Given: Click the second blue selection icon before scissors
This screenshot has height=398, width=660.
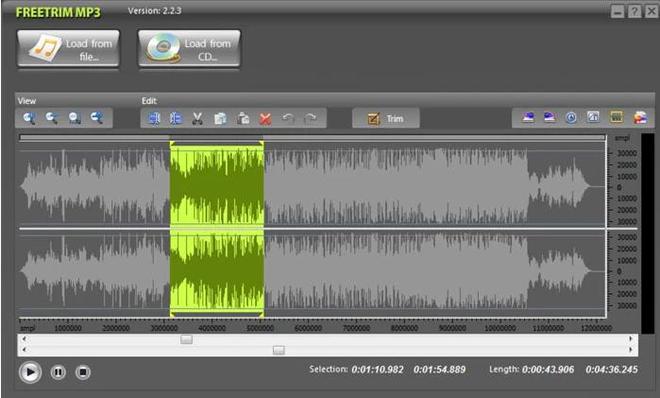Looking at the screenshot, I should click(176, 119).
